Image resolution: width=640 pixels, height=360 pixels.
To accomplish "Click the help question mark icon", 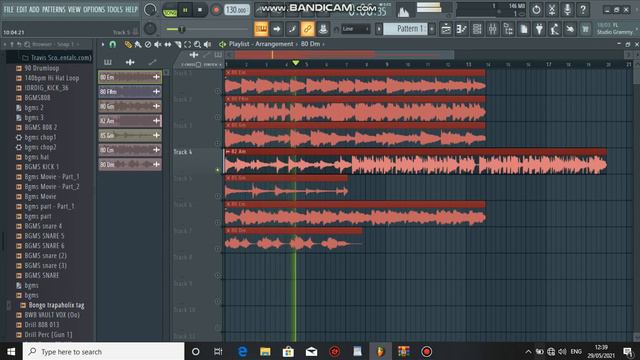I will pyautogui.click(x=583, y=9).
